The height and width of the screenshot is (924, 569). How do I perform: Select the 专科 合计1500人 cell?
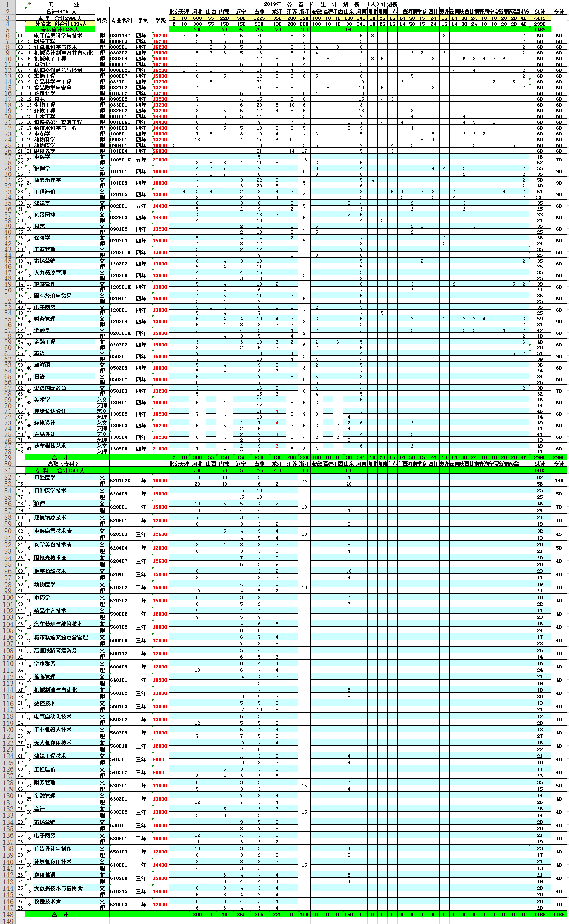point(60,470)
